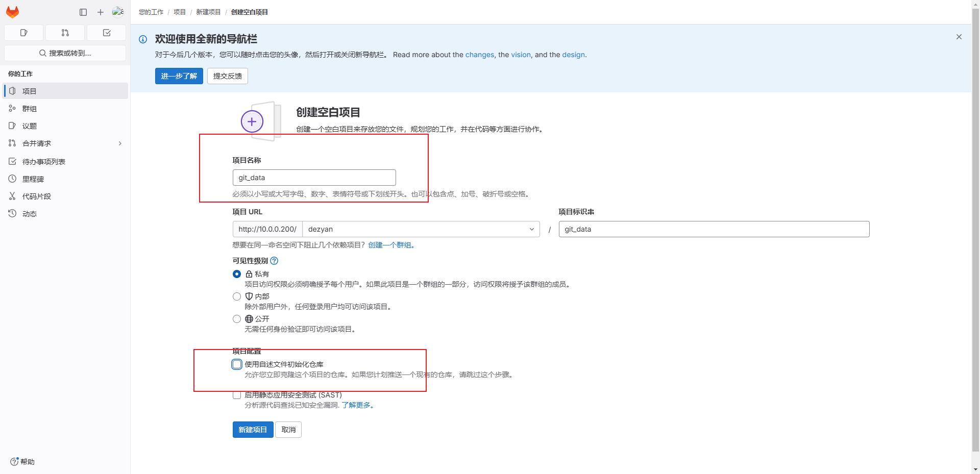The height and width of the screenshot is (474, 980).
Task: Select the 私有 visibility radio button
Action: coord(237,274)
